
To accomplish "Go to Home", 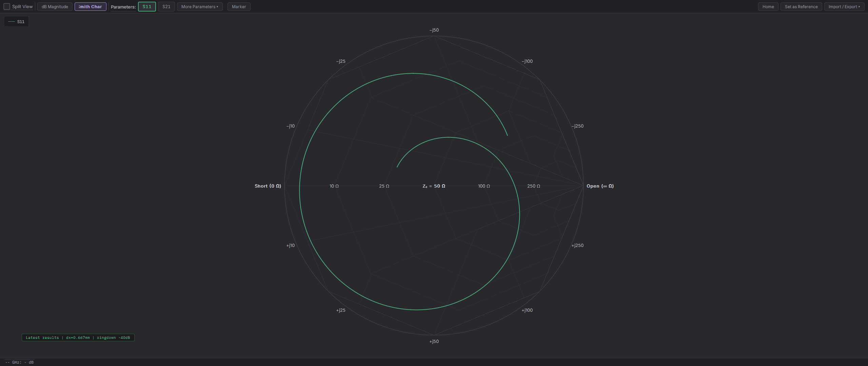I will point(768,6).
